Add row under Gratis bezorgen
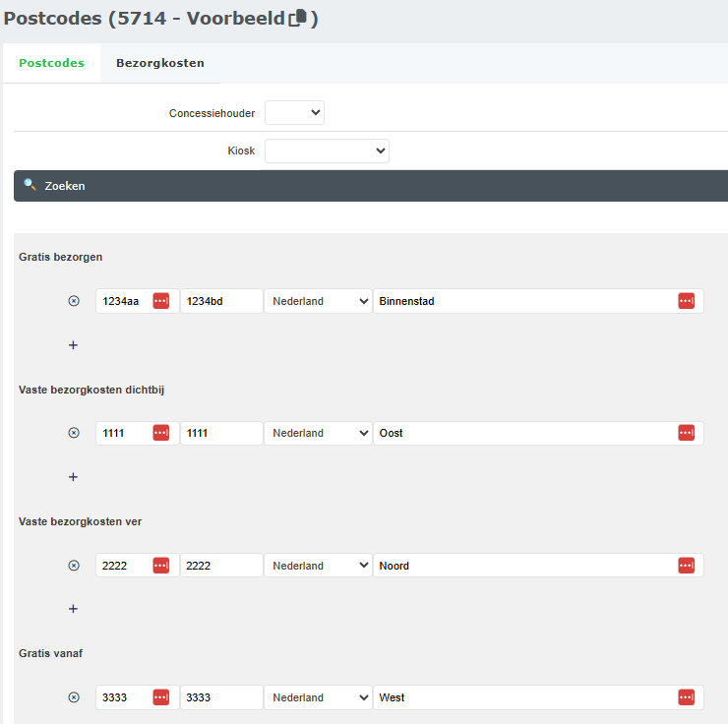The width and height of the screenshot is (728, 724). [x=73, y=345]
